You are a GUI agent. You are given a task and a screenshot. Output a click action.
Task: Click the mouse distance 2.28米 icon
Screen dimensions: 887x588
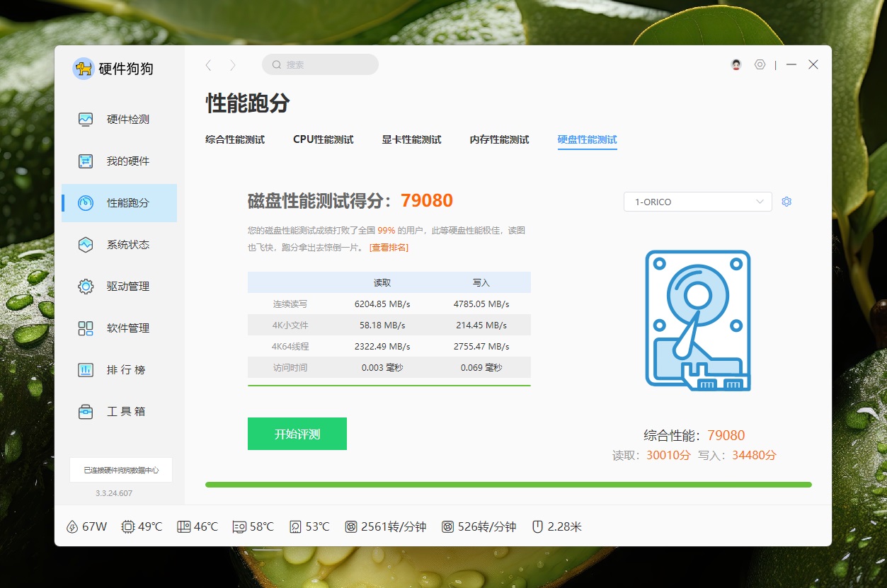click(x=537, y=527)
